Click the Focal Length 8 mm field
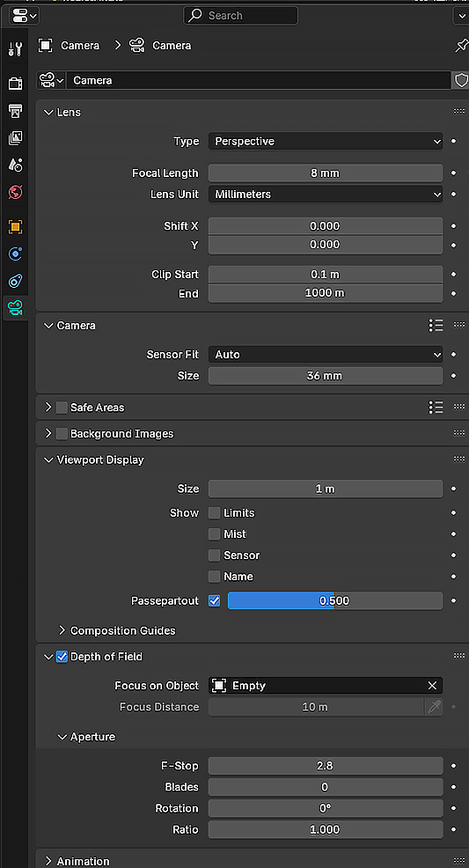Viewport: 469px width, 868px height. click(326, 173)
